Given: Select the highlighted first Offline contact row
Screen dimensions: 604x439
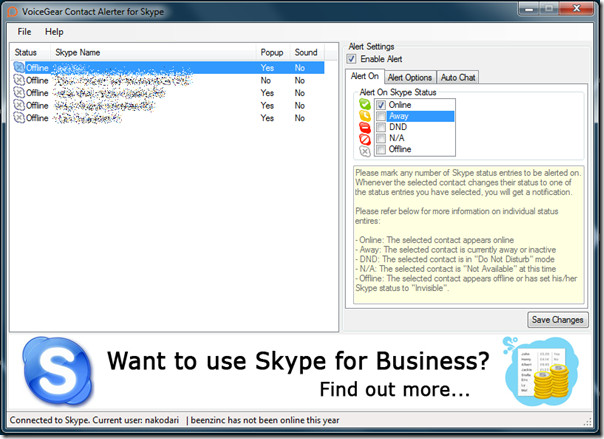Looking at the screenshot, I should (168, 68).
